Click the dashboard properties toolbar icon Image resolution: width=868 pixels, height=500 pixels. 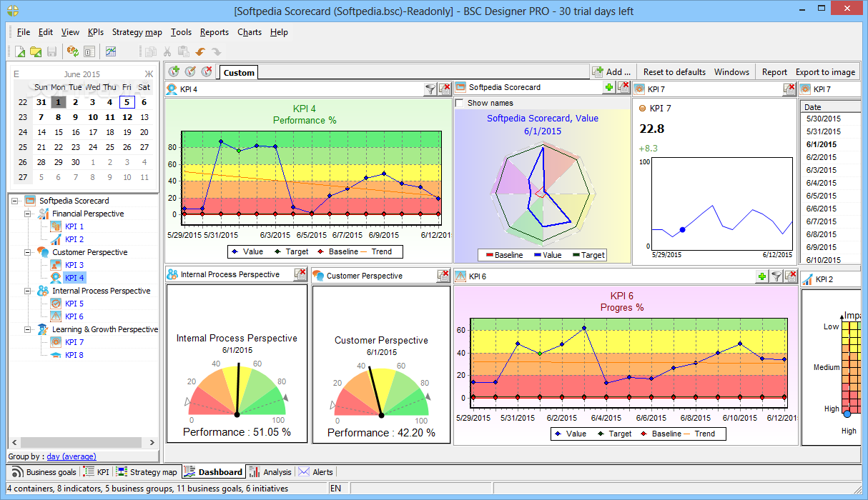click(89, 51)
